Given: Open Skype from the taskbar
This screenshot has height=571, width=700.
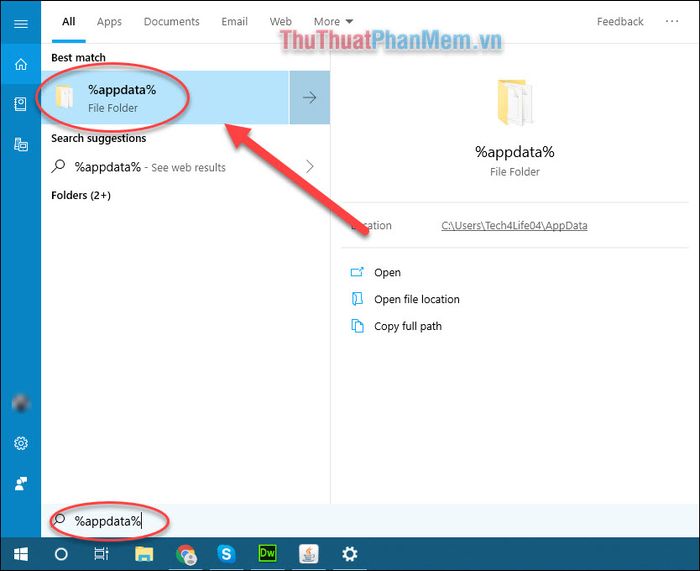Looking at the screenshot, I should (226, 554).
